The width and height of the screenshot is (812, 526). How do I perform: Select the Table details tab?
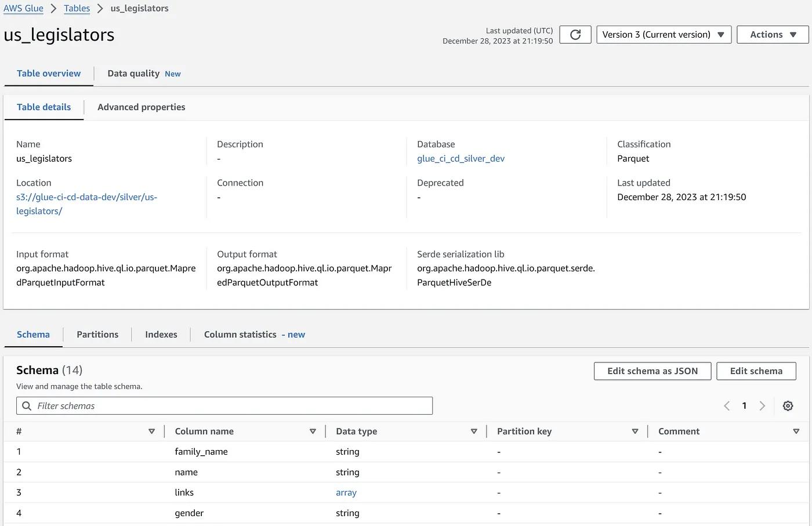pos(43,107)
